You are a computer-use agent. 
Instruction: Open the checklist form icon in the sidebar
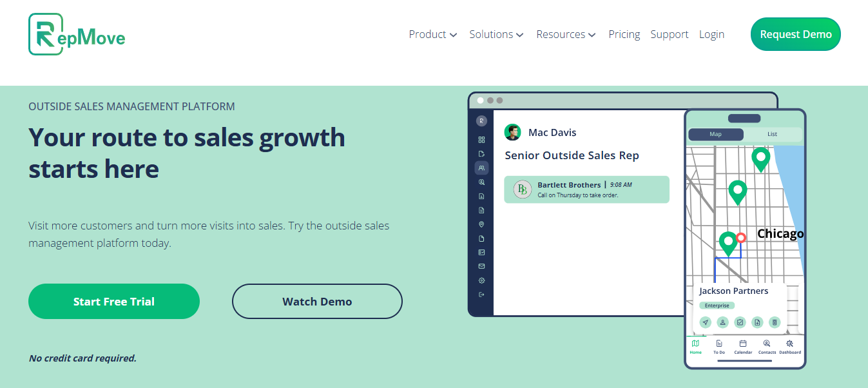pyautogui.click(x=481, y=252)
